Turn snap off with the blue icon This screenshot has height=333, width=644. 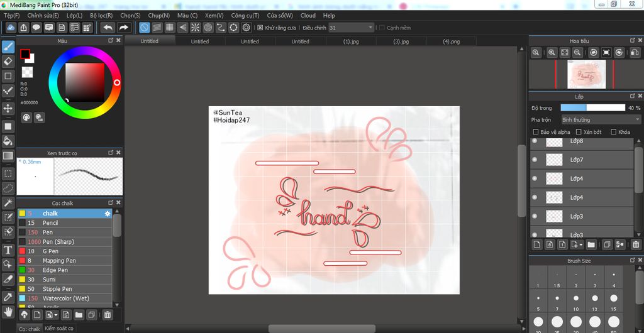pos(144,28)
